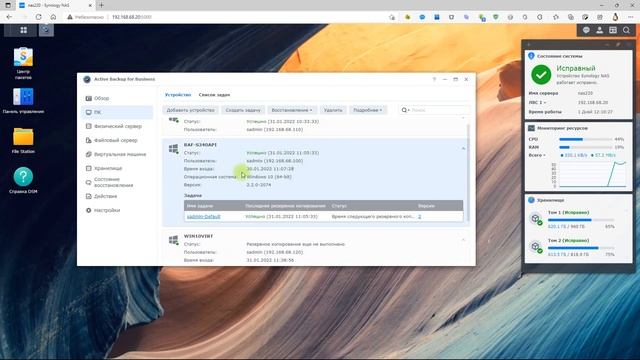Image resolution: width=640 pixels, height=360 pixels.
Task: Click the Создать задачу button
Action: pos(243,110)
